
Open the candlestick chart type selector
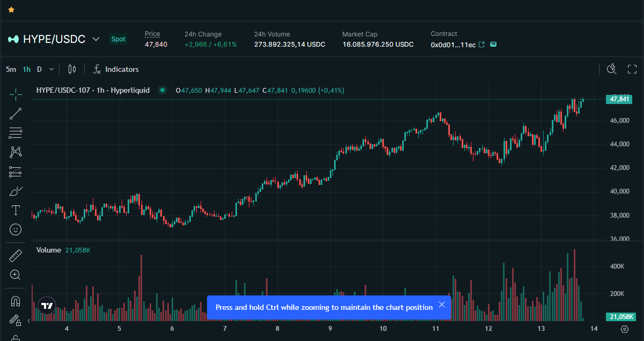pos(72,69)
